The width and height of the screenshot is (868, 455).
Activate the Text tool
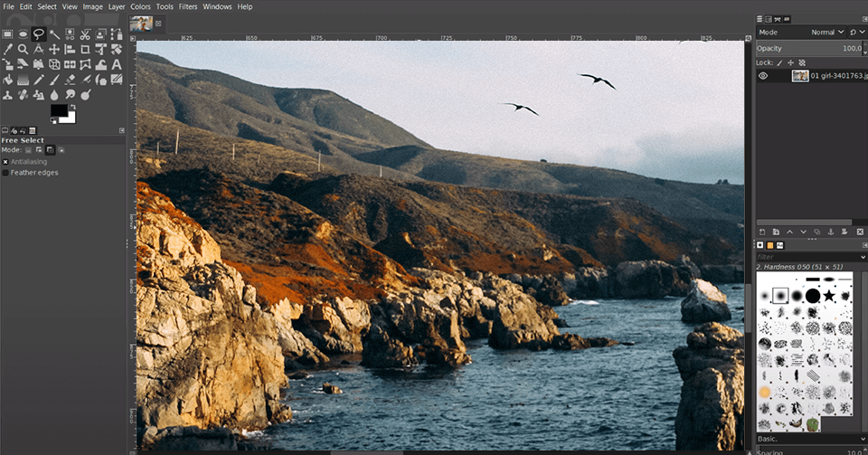coord(117,64)
